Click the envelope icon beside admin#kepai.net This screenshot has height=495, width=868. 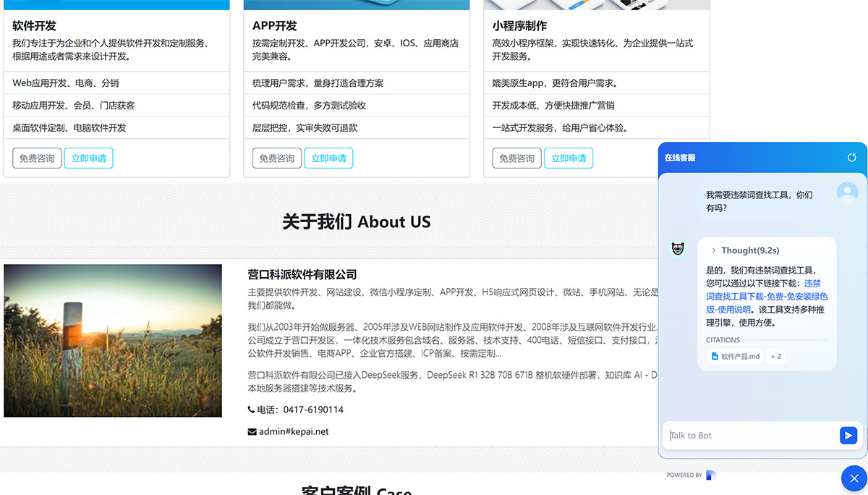(252, 432)
